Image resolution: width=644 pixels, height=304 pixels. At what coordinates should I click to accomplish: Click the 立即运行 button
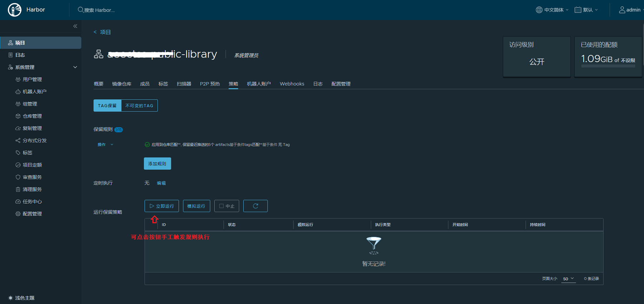[162, 206]
